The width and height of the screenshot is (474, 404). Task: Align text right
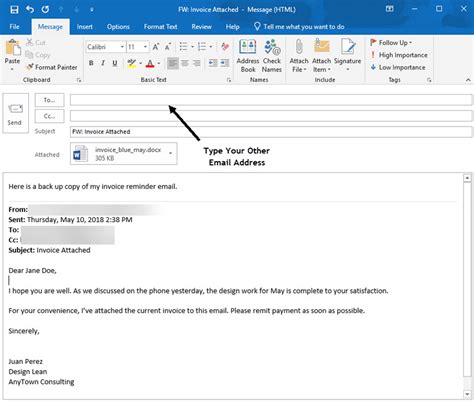pos(196,63)
